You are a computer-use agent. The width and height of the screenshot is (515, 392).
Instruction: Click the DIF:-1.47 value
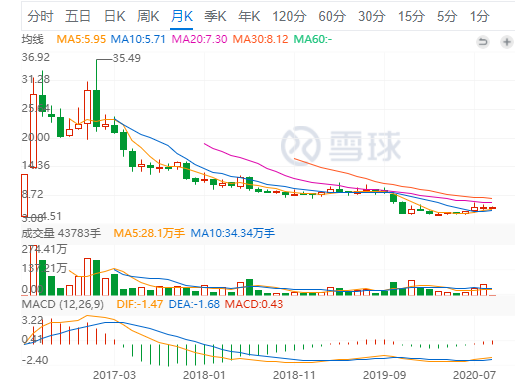point(140,304)
